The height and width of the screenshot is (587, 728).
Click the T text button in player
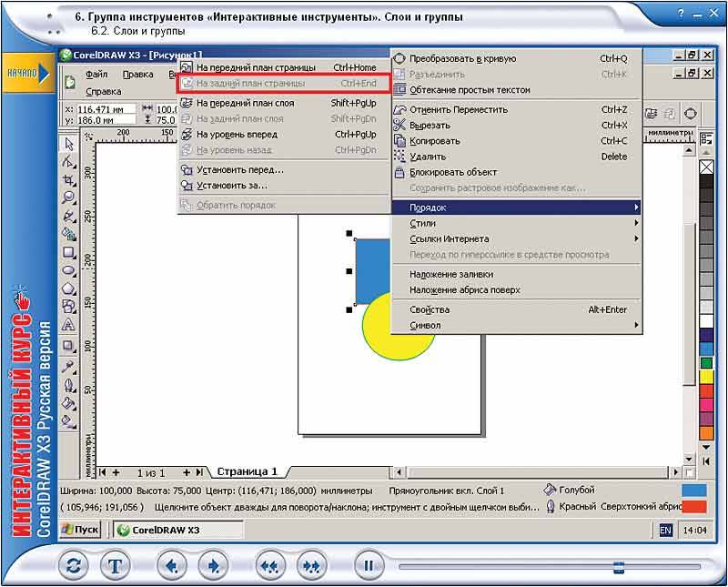(x=116, y=565)
